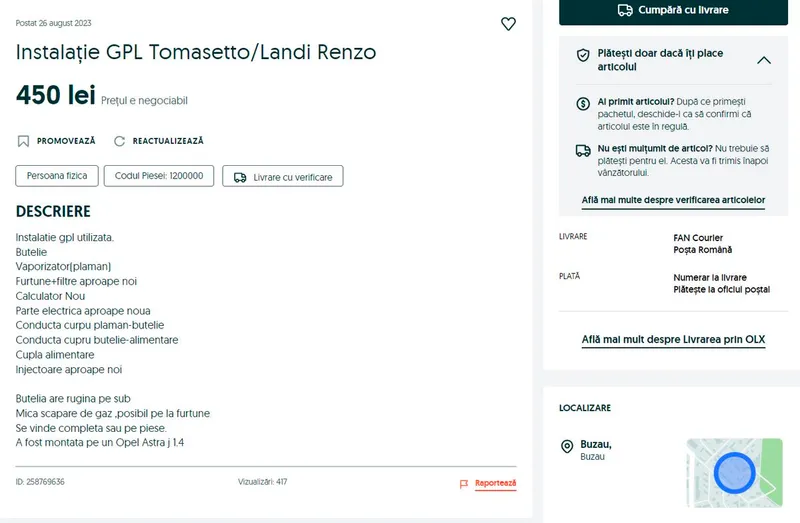Click the Cumpără cu livrare button

tap(672, 10)
